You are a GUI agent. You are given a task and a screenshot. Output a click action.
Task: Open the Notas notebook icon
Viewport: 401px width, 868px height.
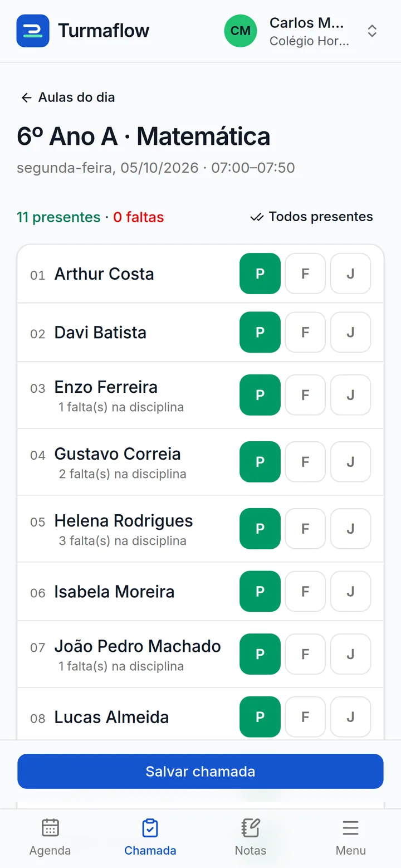tap(251, 828)
